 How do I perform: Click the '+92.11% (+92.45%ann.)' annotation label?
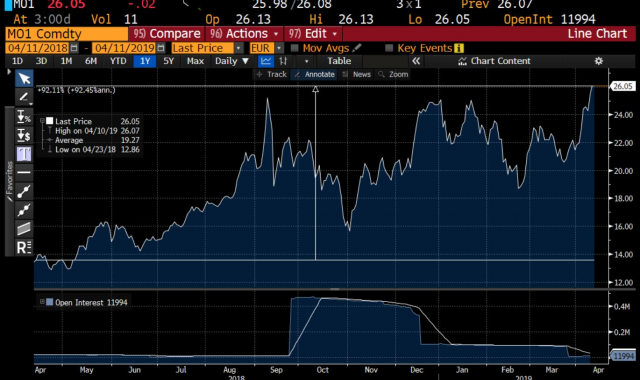click(x=76, y=90)
